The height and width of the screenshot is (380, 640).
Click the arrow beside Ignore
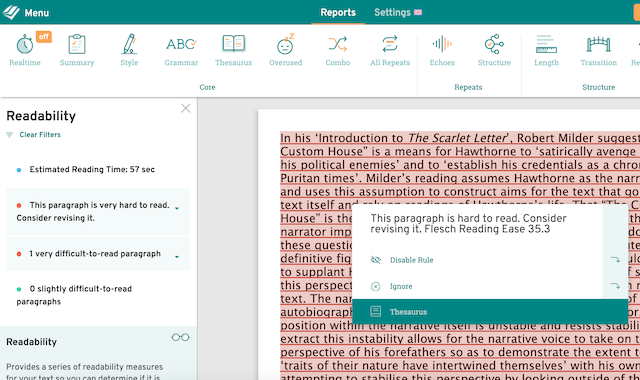[615, 286]
